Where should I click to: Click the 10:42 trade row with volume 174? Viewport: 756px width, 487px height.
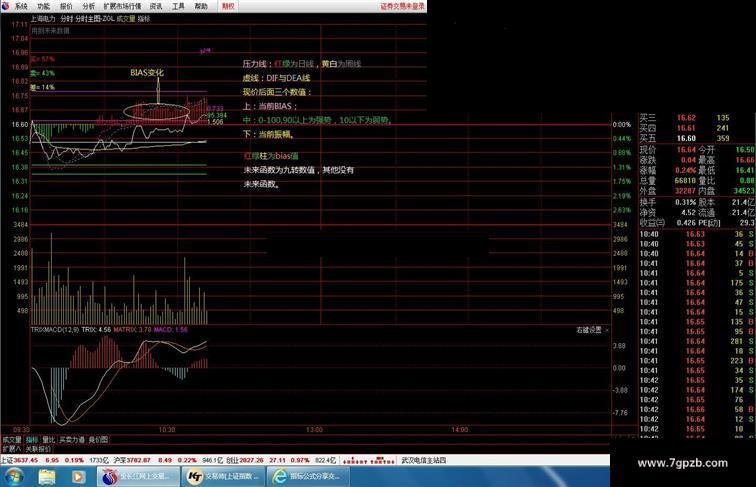coord(697,390)
